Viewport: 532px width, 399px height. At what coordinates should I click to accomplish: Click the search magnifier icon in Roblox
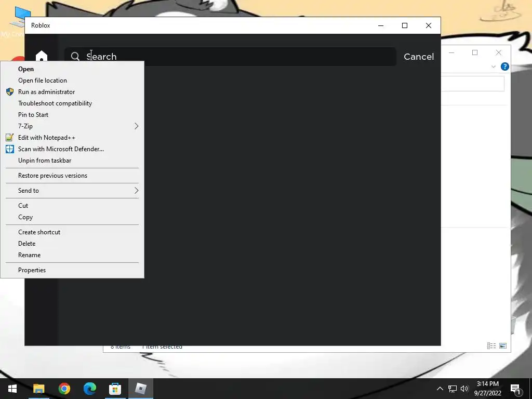(x=75, y=56)
